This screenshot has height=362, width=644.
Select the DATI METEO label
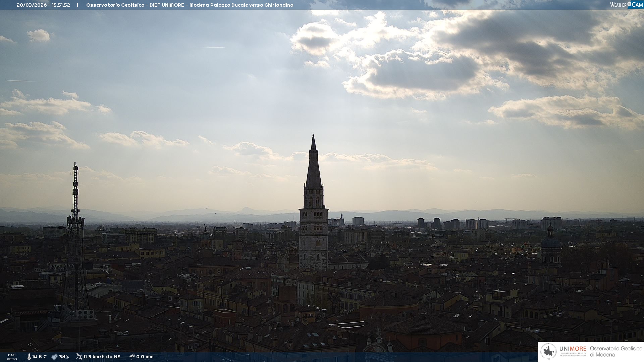pos(12,357)
